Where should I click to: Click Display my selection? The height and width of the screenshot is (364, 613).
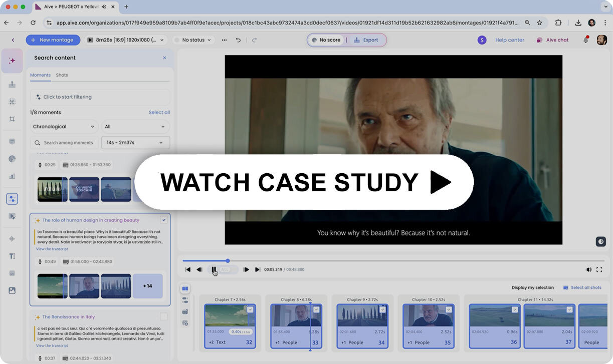533,288
